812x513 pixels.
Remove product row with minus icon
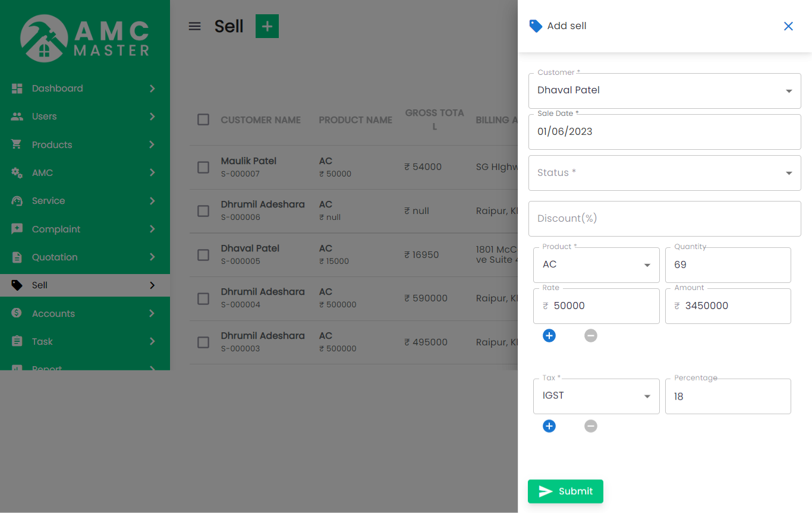pyautogui.click(x=590, y=336)
